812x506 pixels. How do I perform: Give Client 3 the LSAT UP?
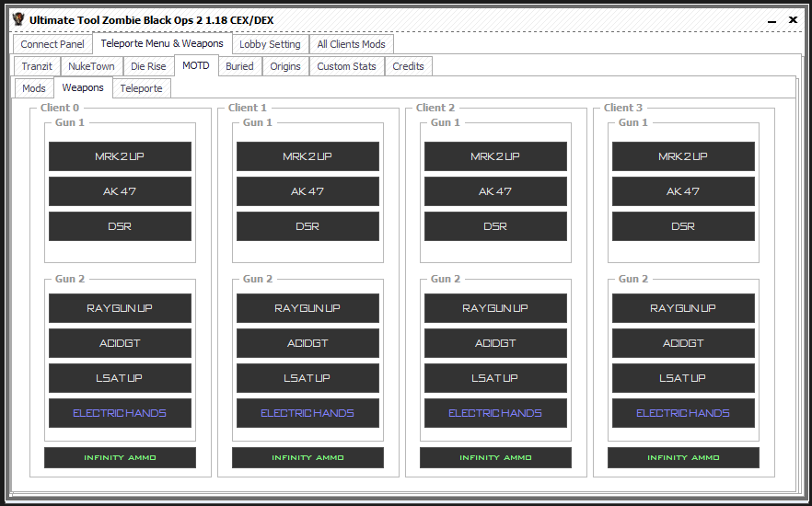tap(683, 378)
